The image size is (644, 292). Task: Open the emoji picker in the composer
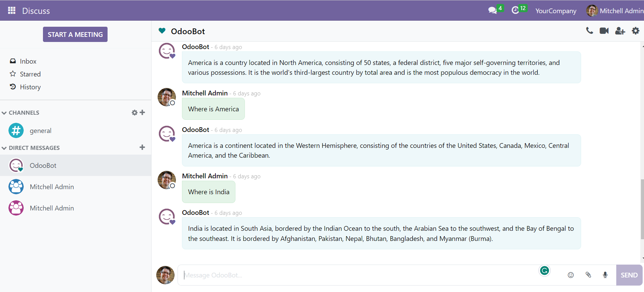571,275
